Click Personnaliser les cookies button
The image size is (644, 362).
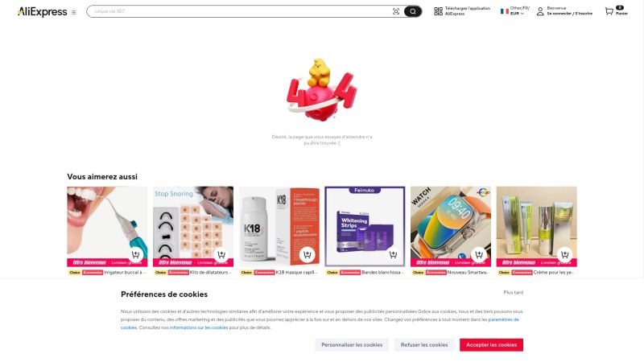[x=352, y=345]
